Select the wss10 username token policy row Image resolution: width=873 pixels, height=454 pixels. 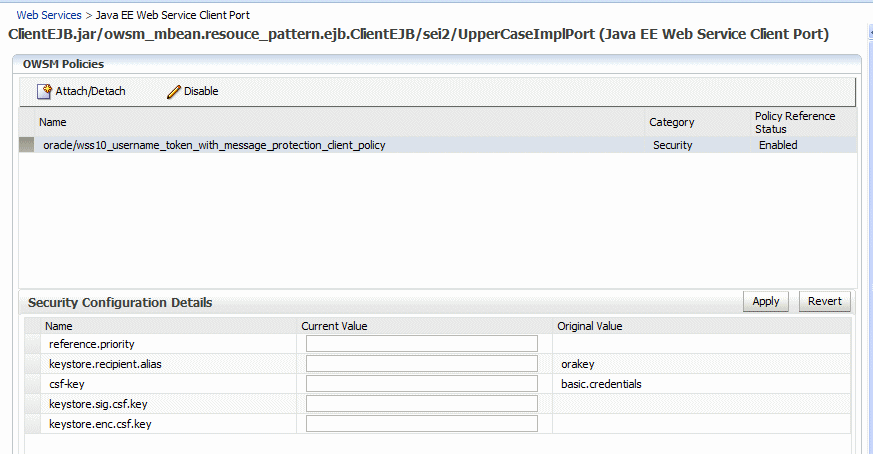point(438,145)
